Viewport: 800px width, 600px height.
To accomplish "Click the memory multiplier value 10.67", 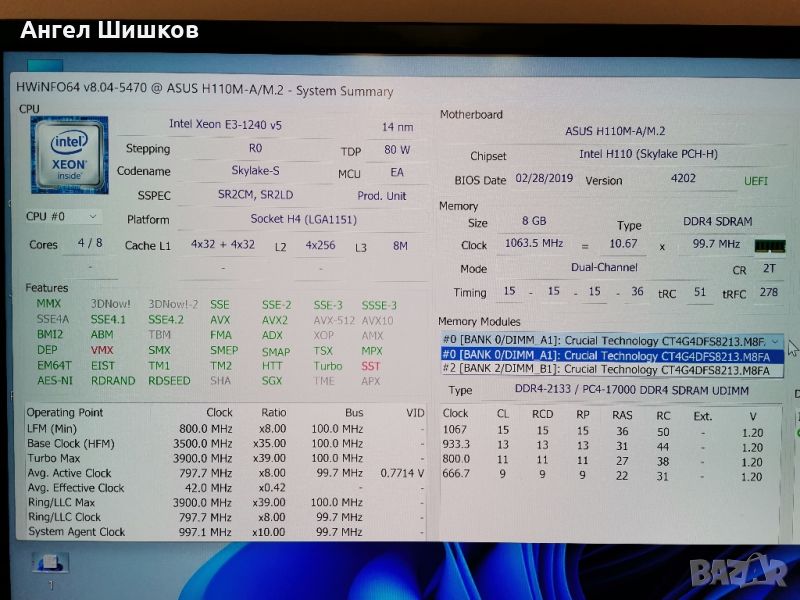I will (623, 244).
